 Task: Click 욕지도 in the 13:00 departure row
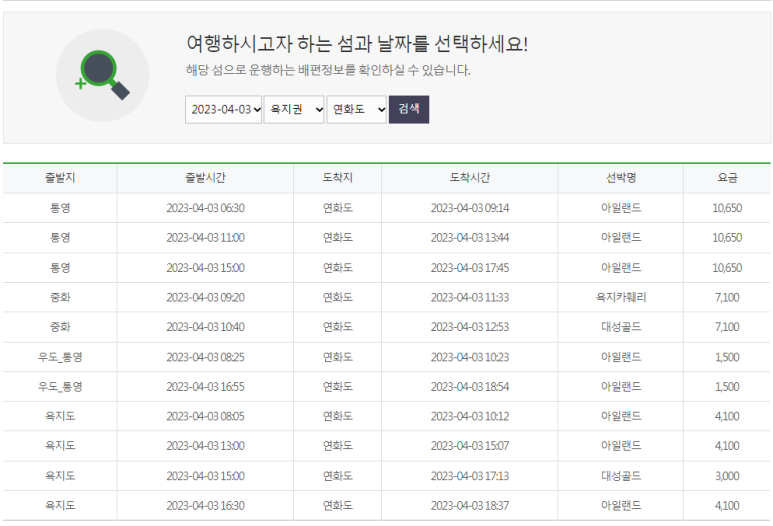pyautogui.click(x=60, y=446)
